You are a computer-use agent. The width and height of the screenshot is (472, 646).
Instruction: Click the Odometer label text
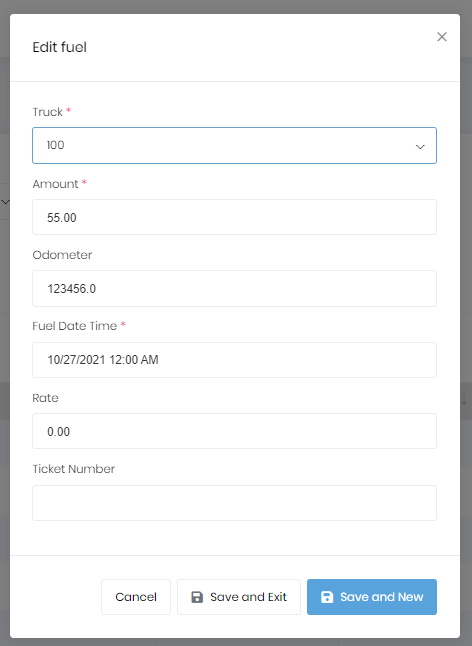62,255
